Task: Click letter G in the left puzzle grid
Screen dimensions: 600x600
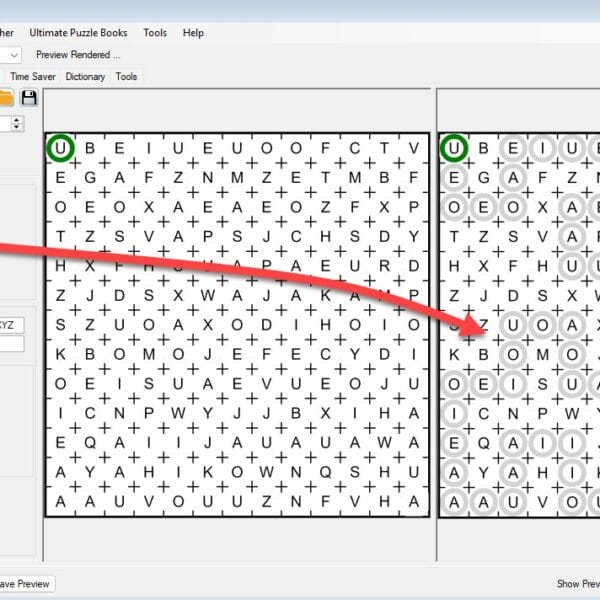Action: point(90,178)
